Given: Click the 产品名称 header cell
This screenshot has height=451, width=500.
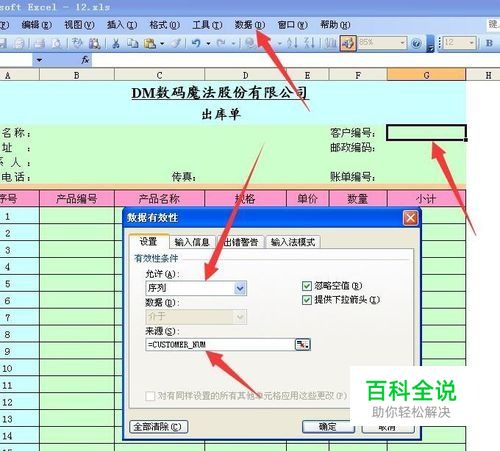Looking at the screenshot, I should (159, 199).
